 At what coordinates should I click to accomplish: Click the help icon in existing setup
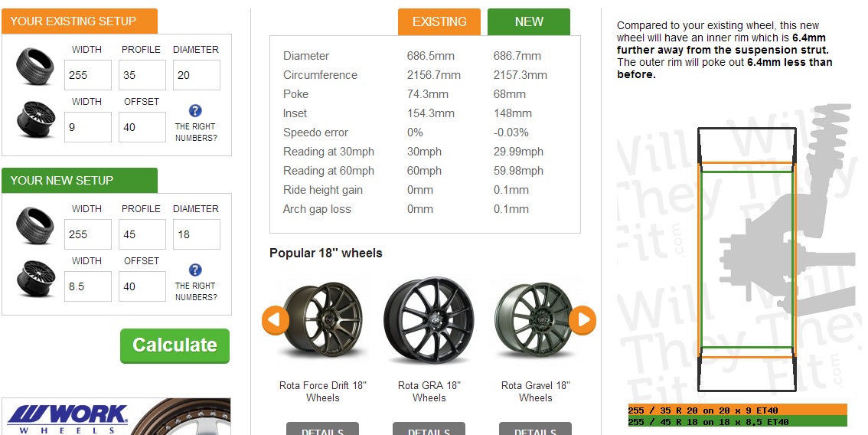tap(195, 110)
